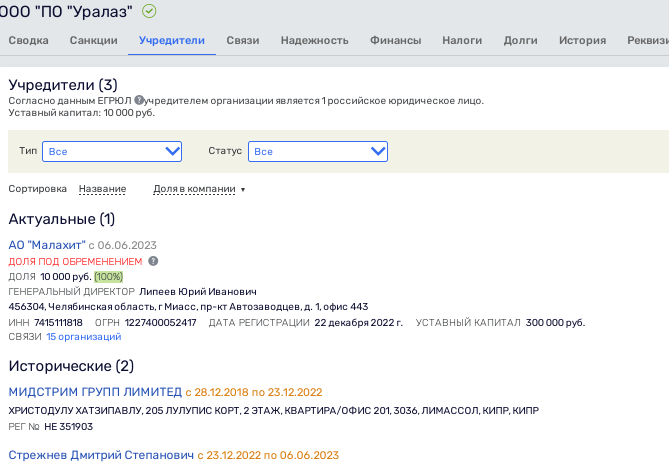Screen dimensions: 669x468
Task: Open the Финансы tab
Action: 395,41
